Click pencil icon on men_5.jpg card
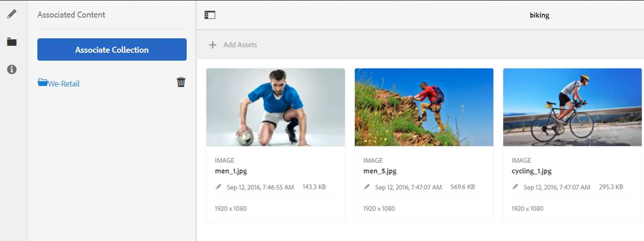 367,187
